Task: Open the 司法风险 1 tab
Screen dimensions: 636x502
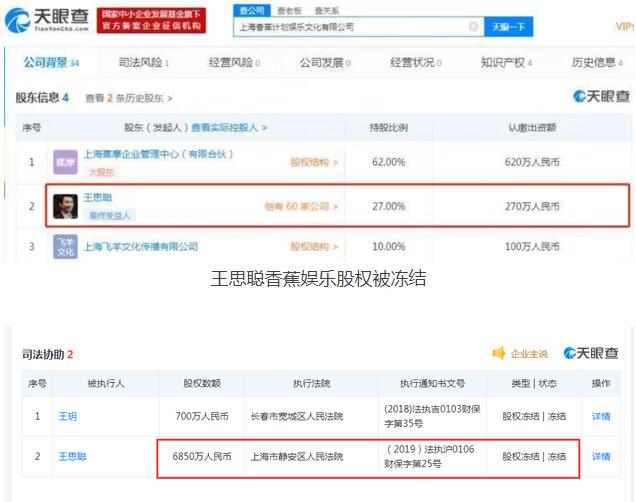Action: click(x=144, y=62)
